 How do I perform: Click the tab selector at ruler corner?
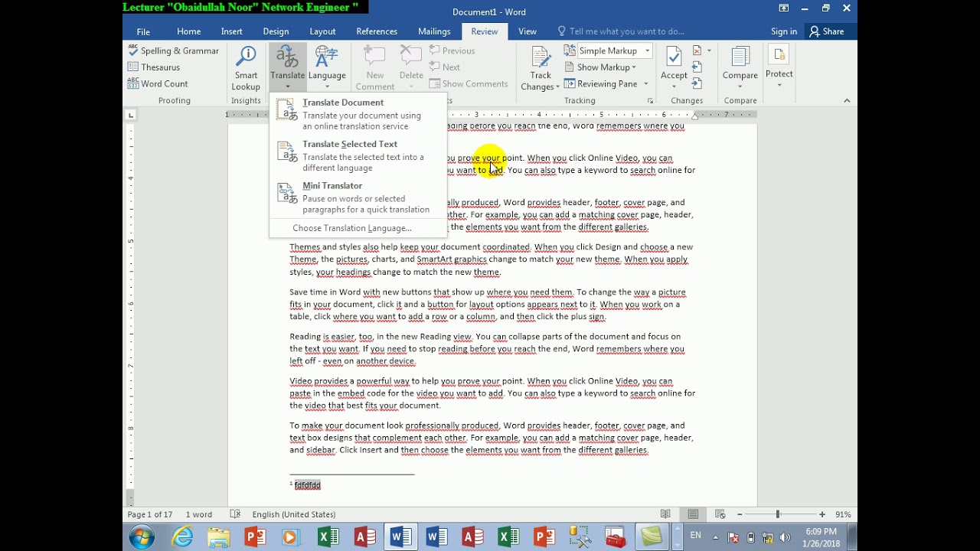point(131,115)
